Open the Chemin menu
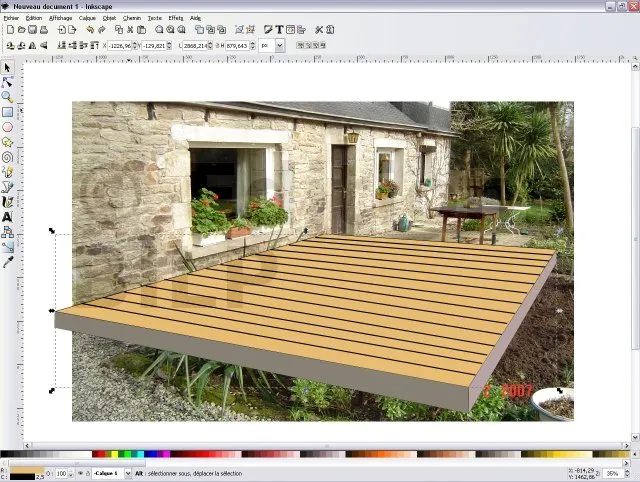Image resolution: width=640 pixels, height=482 pixels. [x=131, y=18]
